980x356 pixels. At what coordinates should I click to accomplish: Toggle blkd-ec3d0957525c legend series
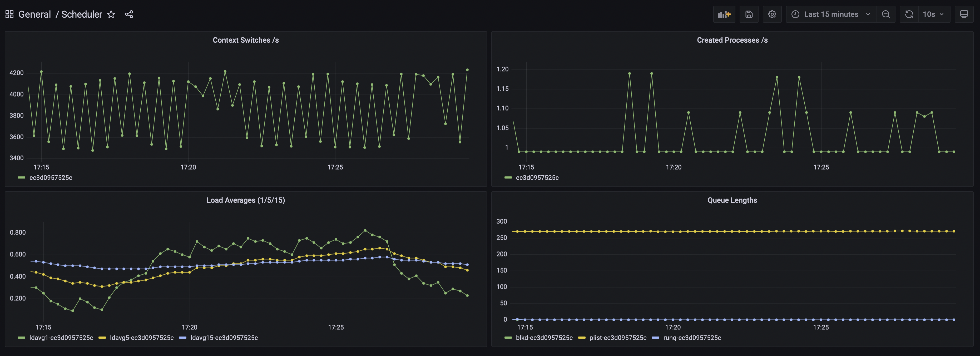[x=544, y=338]
